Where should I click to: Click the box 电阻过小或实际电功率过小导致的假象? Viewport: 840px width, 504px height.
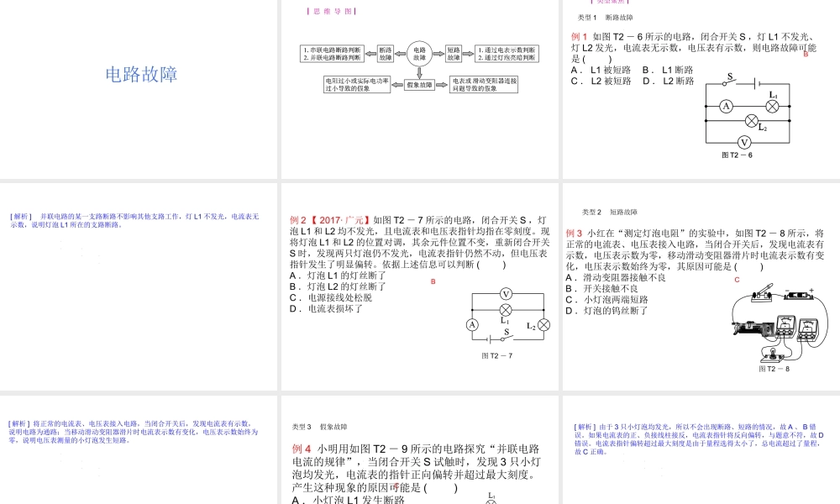pos(357,85)
